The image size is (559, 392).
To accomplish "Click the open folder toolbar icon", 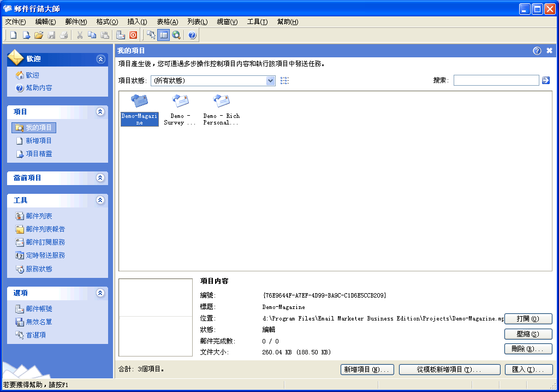I will coord(38,35).
